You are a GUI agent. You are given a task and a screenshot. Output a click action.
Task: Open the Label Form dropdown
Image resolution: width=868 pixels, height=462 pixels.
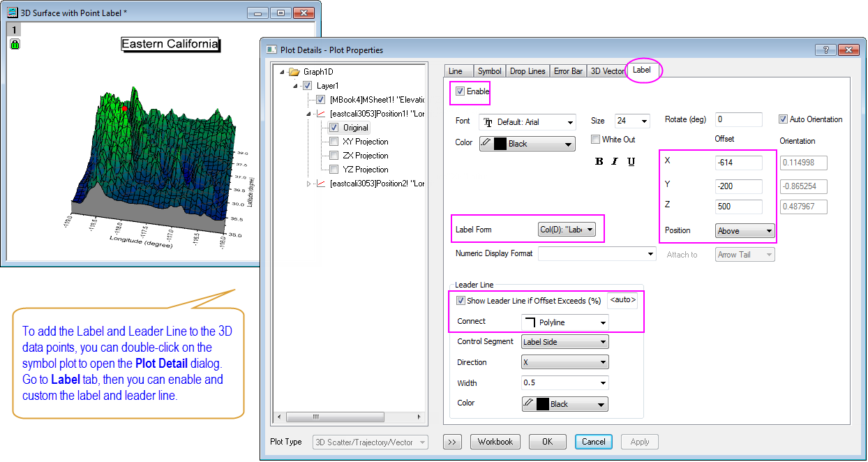click(x=567, y=229)
